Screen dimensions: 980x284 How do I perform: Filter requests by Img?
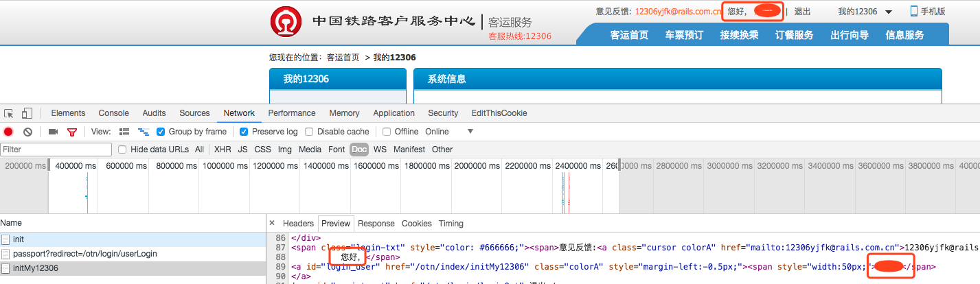(285, 150)
